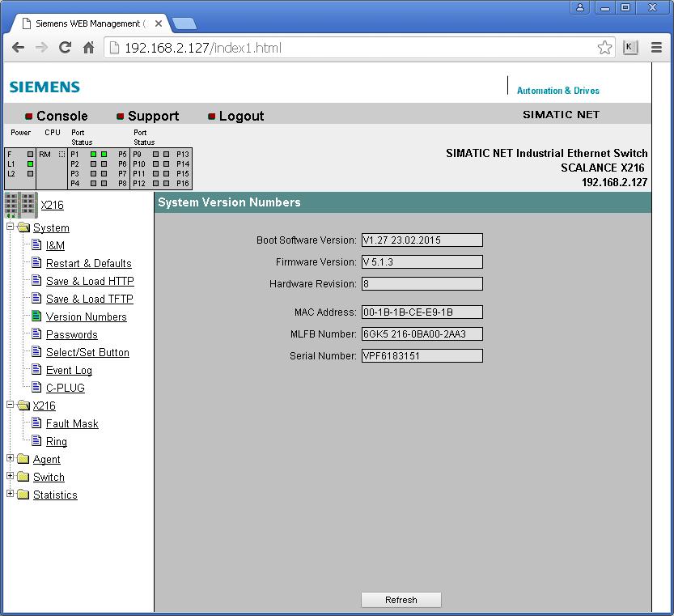The image size is (674, 616).
Task: Collapse the System folder tree
Action: point(11,227)
